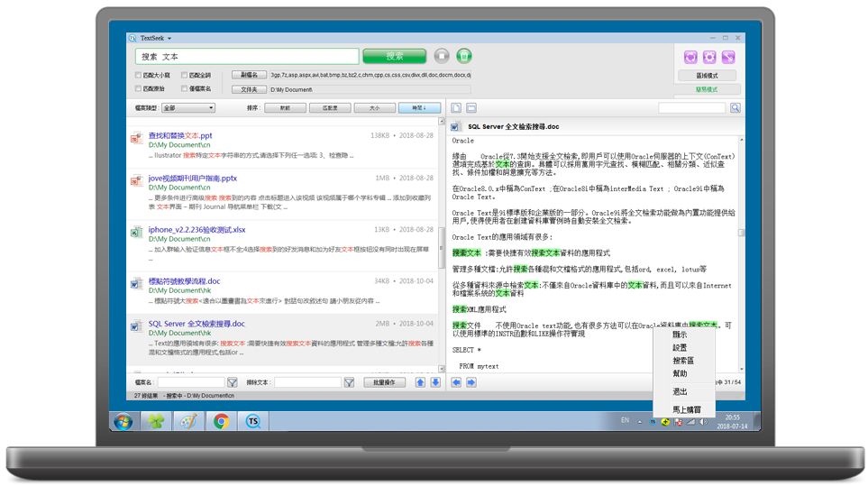Toggle the 匹配全詞 checkbox
The height and width of the screenshot is (486, 868).
point(184,76)
